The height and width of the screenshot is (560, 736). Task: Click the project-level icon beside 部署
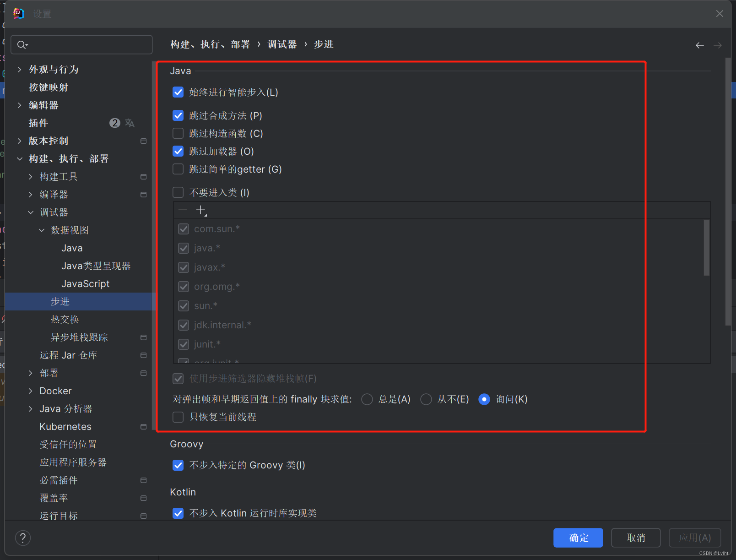(x=143, y=373)
